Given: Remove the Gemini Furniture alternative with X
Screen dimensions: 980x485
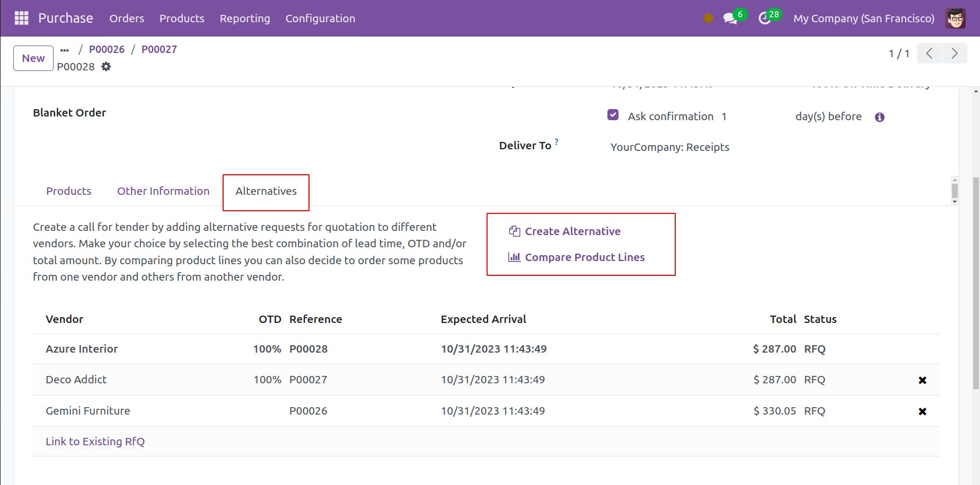Looking at the screenshot, I should [x=922, y=411].
